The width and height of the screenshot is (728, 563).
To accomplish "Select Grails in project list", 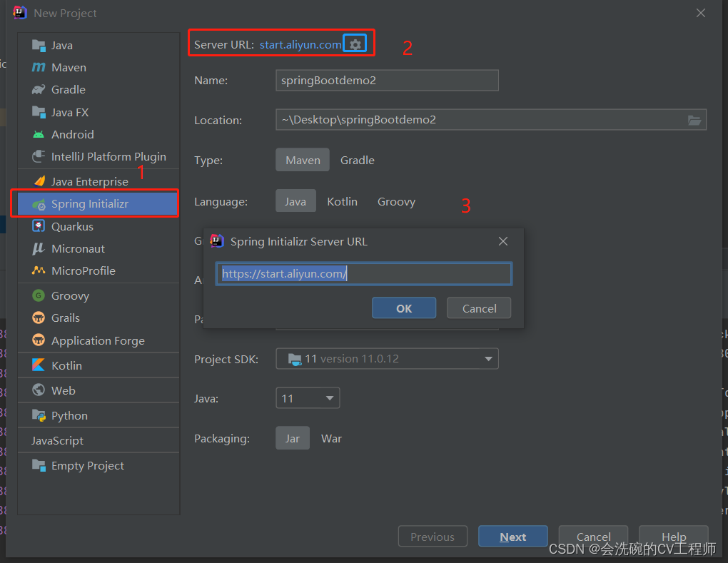I will [x=98, y=318].
